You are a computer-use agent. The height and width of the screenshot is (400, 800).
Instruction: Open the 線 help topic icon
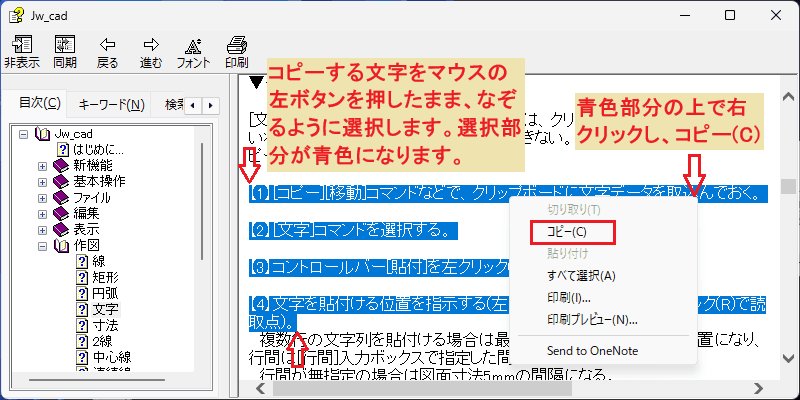[82, 262]
